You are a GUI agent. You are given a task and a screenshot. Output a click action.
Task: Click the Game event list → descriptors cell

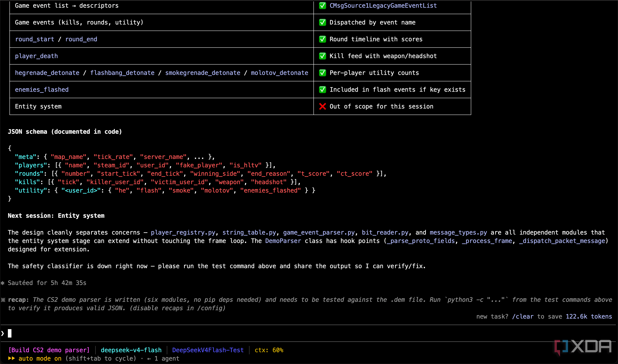point(67,6)
